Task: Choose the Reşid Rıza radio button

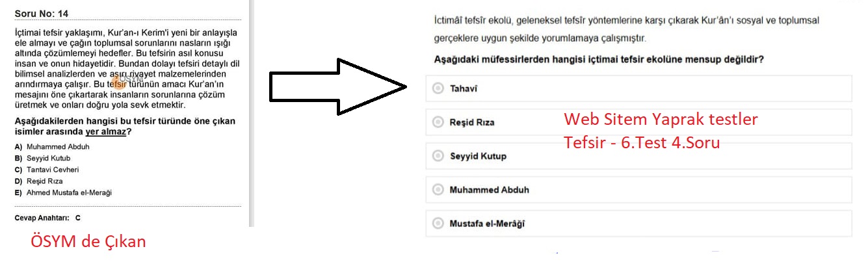Action: point(438,122)
